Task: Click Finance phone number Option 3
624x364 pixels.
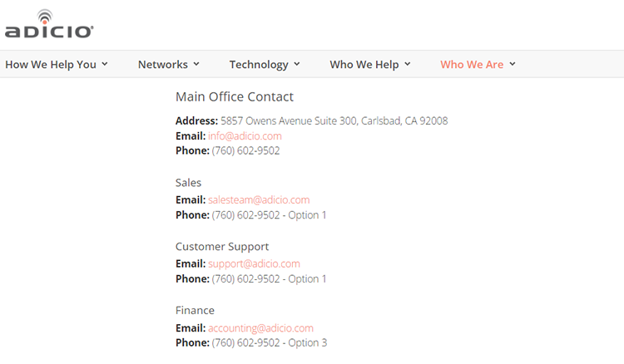Action: pyautogui.click(x=269, y=342)
